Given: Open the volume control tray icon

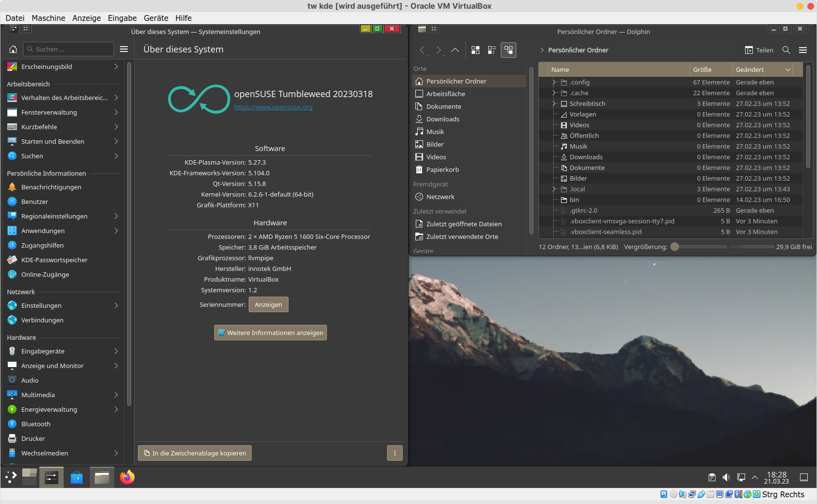Looking at the screenshot, I should point(726,477).
